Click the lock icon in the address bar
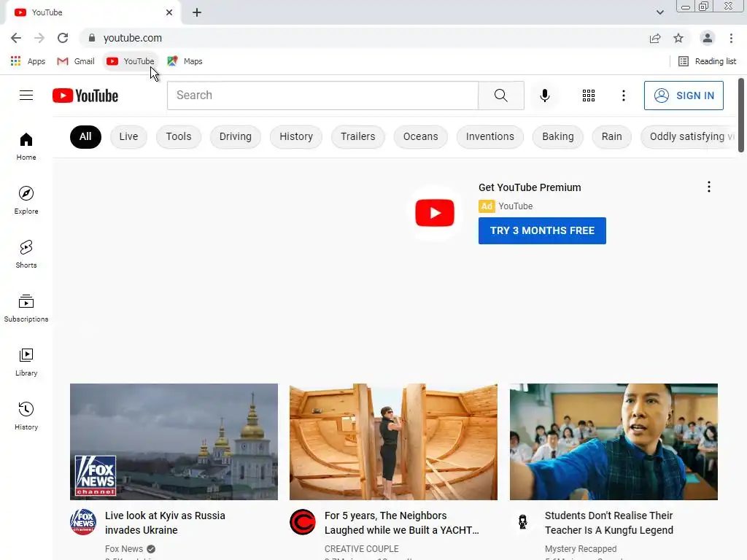The height and width of the screenshot is (560, 747). pos(92,38)
